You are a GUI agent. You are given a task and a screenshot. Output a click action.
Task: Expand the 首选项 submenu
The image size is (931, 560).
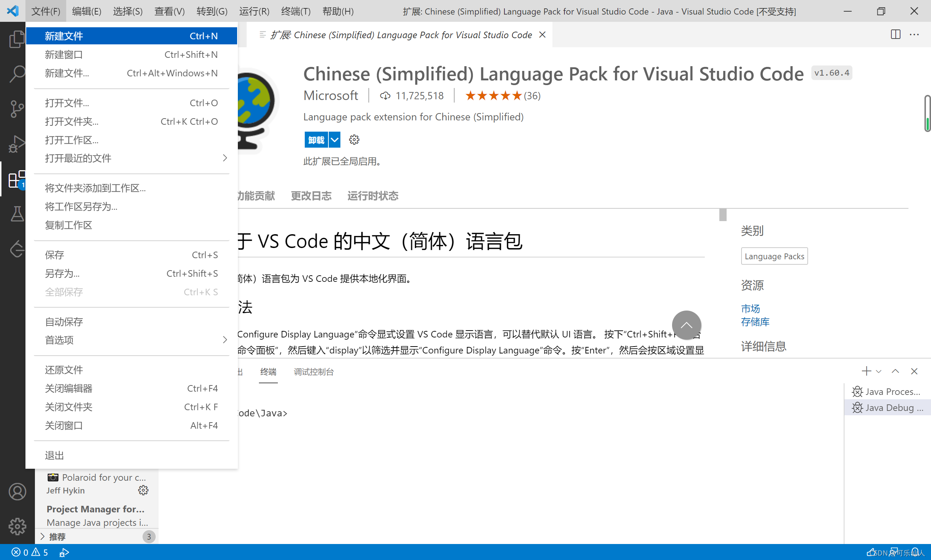[x=132, y=340]
